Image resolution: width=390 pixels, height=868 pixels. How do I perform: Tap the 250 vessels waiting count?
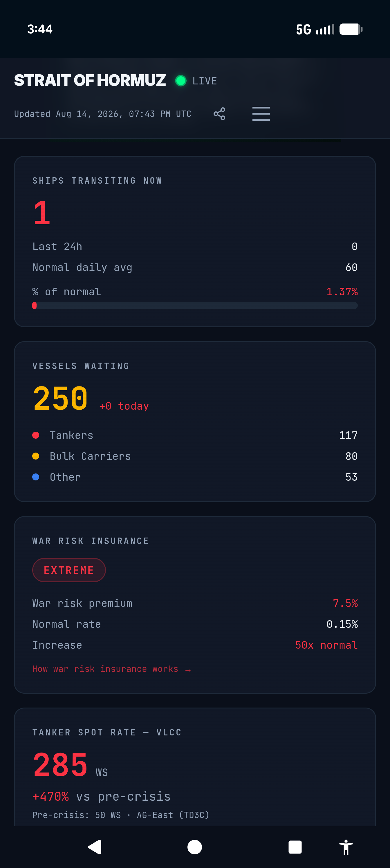click(61, 398)
